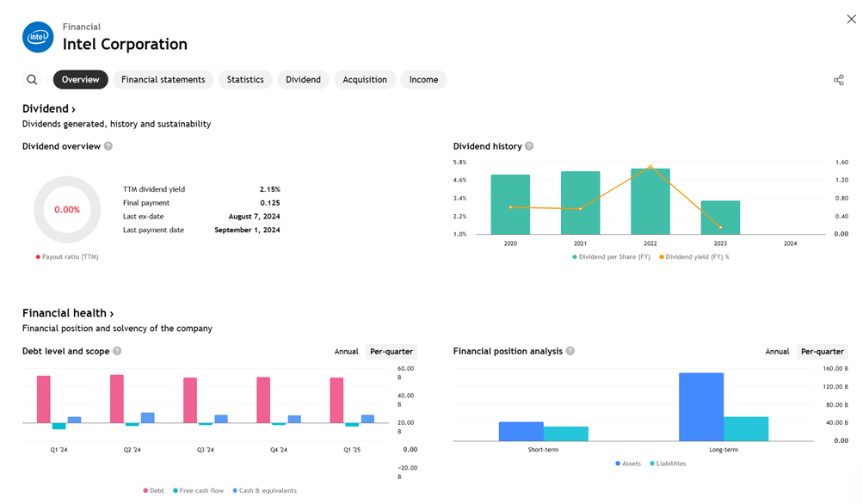Click the 2021 dividend per share bar
The height and width of the screenshot is (504, 863).
(580, 203)
